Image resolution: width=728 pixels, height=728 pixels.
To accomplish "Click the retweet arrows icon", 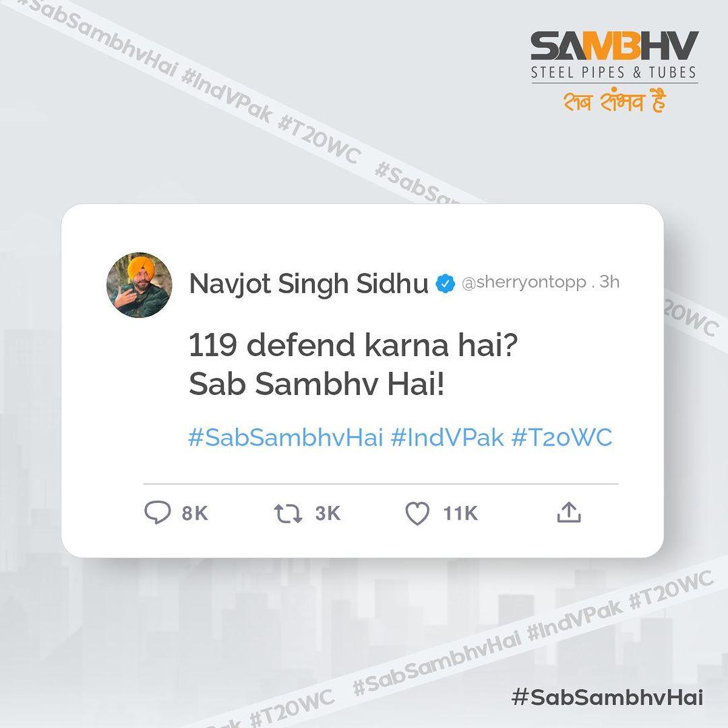I will [288, 514].
